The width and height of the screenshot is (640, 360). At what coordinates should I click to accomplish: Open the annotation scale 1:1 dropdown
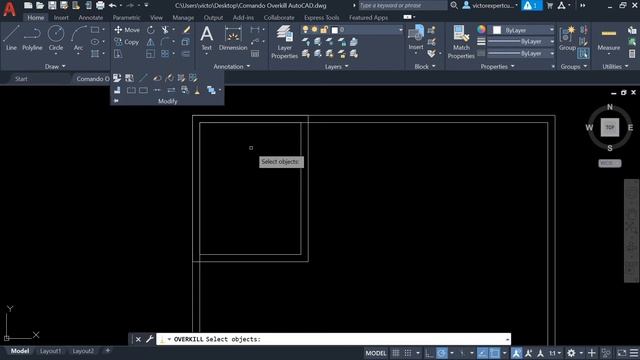554,353
